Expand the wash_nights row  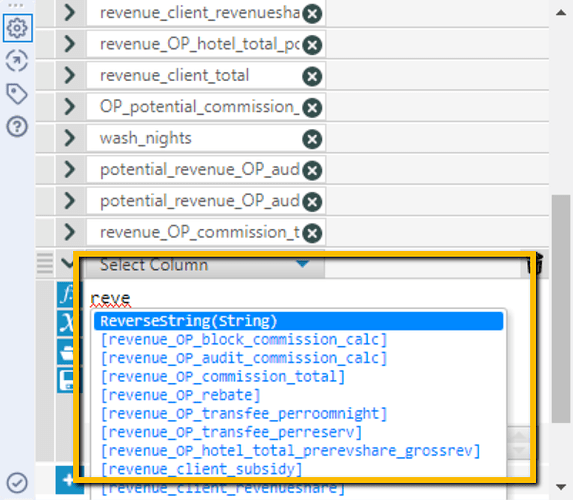click(69, 138)
